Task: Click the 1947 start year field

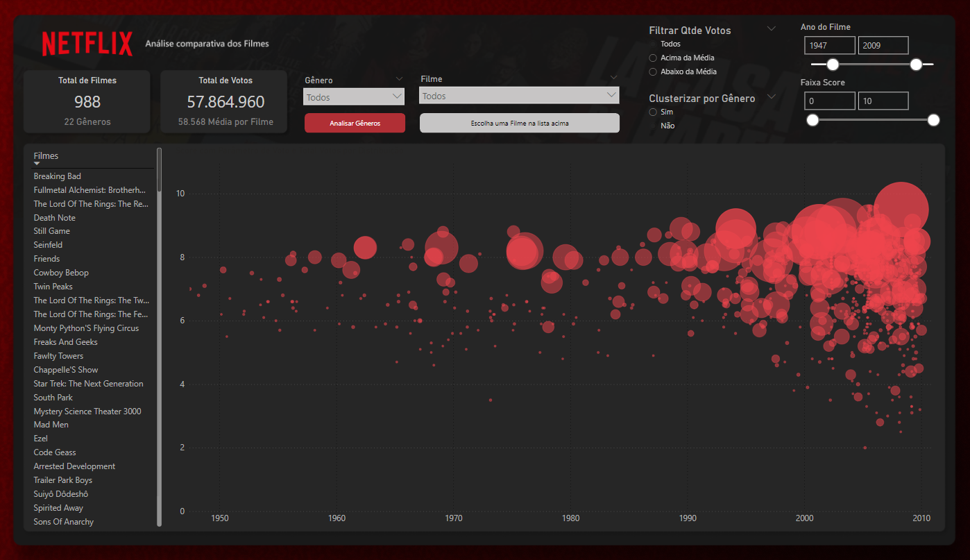Action: (830, 45)
